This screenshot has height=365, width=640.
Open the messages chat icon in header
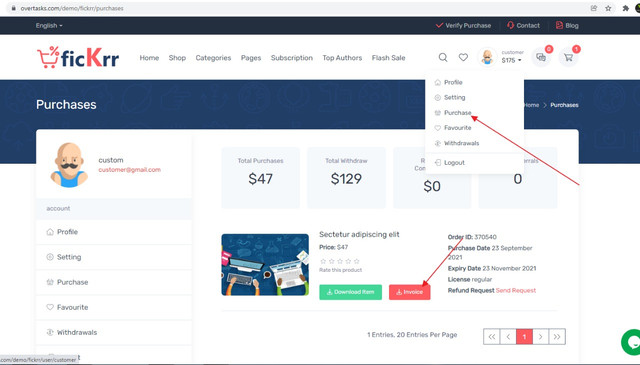[x=541, y=58]
